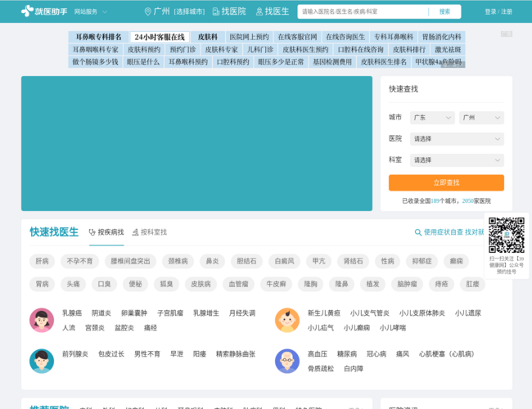The width and height of the screenshot is (532, 409).
Task: Click the 皮肤科 ad link
Action: click(208, 37)
